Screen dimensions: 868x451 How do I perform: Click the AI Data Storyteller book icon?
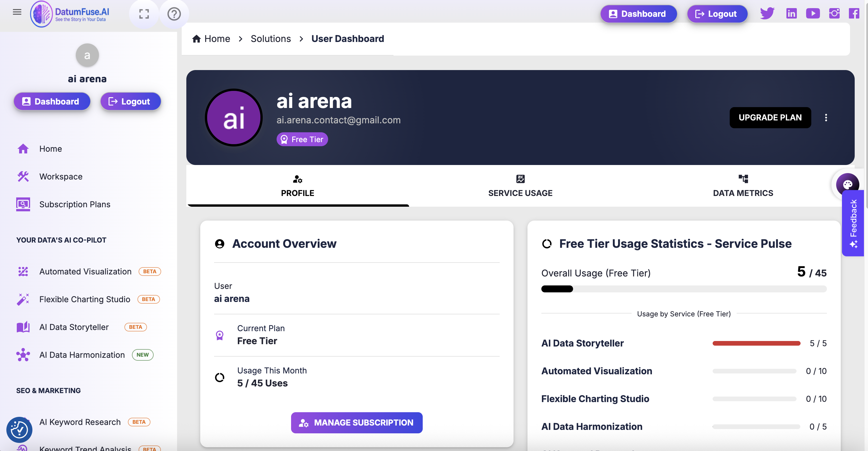[x=23, y=327]
